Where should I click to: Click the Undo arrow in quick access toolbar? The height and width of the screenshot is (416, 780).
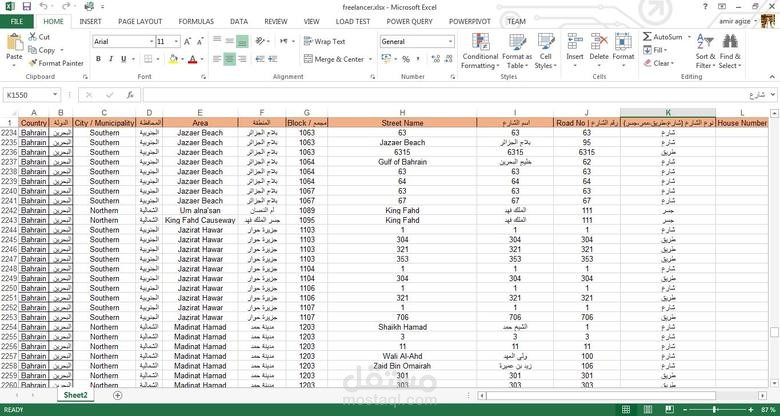43,7
